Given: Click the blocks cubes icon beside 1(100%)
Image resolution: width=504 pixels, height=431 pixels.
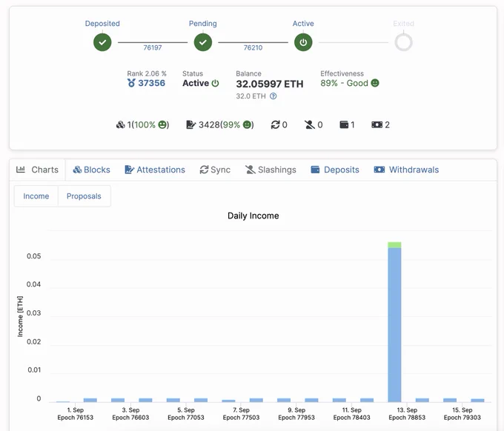Looking at the screenshot, I should pos(121,124).
